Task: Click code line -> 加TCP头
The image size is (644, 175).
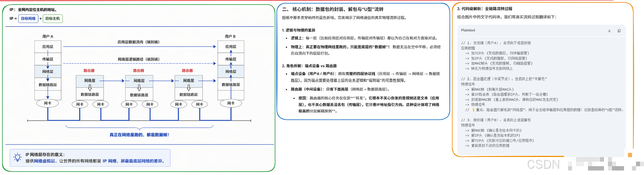Action: click(x=497, y=53)
